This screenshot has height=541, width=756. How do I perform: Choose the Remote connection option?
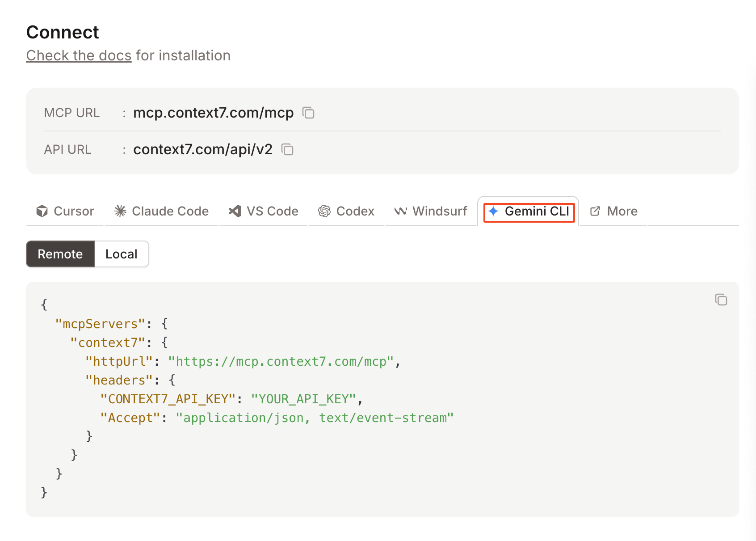(60, 254)
